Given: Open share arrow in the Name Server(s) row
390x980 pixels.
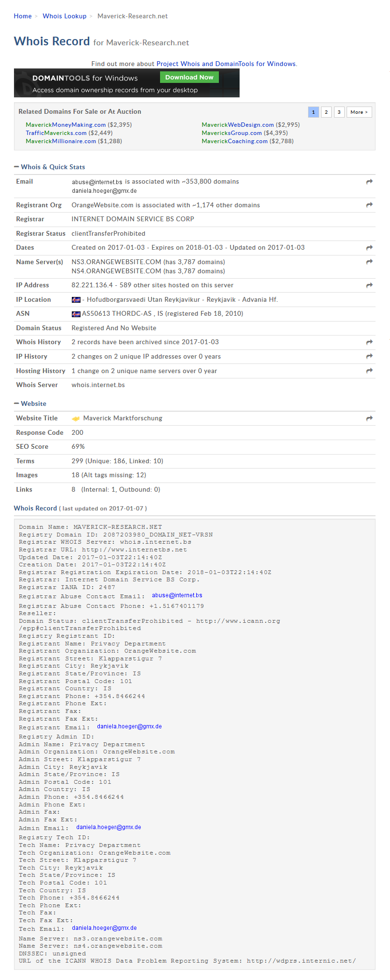Looking at the screenshot, I should [x=369, y=262].
